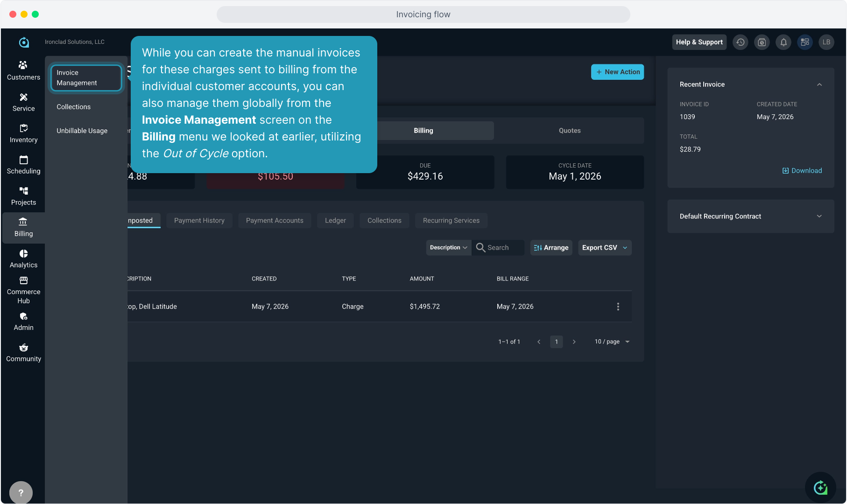Click the Ironclad Solutions, LLC company name
Image resolution: width=847 pixels, height=504 pixels.
[75, 42]
